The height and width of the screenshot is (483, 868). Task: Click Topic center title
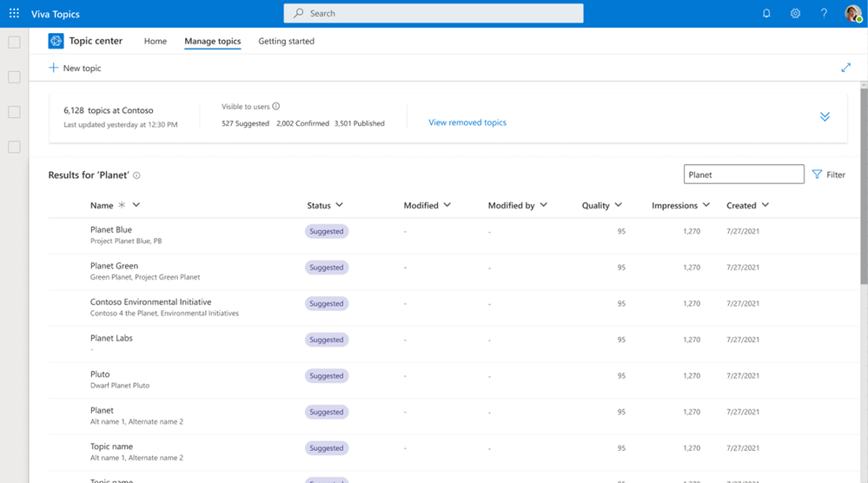(x=96, y=41)
